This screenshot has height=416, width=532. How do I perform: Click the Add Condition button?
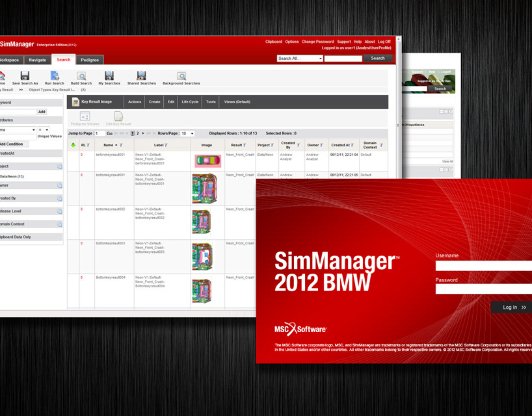pyautogui.click(x=13, y=144)
